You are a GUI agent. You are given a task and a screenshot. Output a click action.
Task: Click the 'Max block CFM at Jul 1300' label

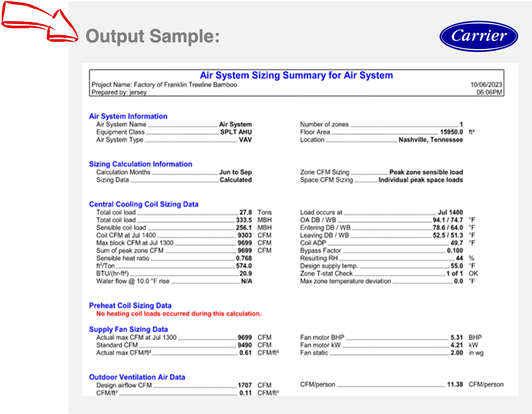tap(135, 243)
